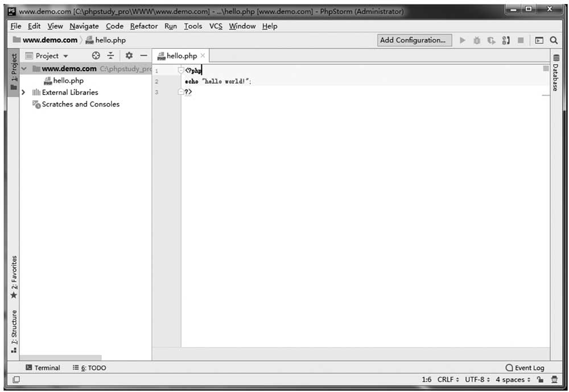
Task: Click the Search Everywhere magnifier icon
Action: [554, 40]
